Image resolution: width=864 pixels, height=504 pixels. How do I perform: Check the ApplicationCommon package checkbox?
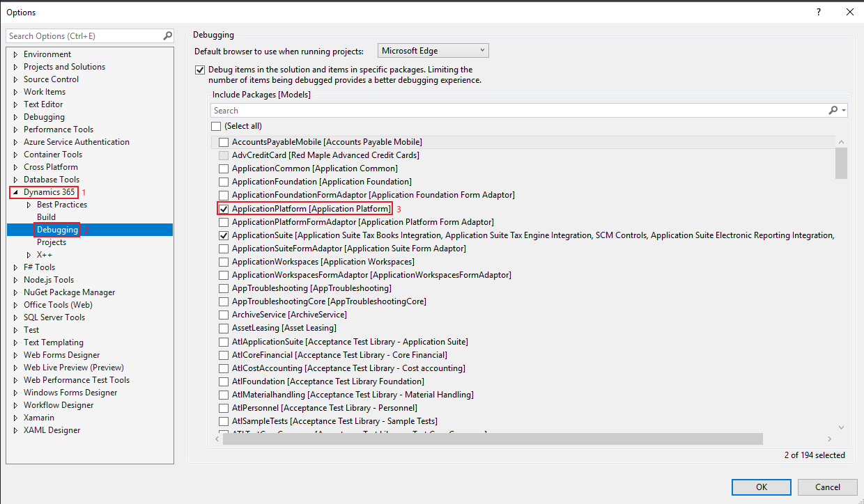pos(224,168)
